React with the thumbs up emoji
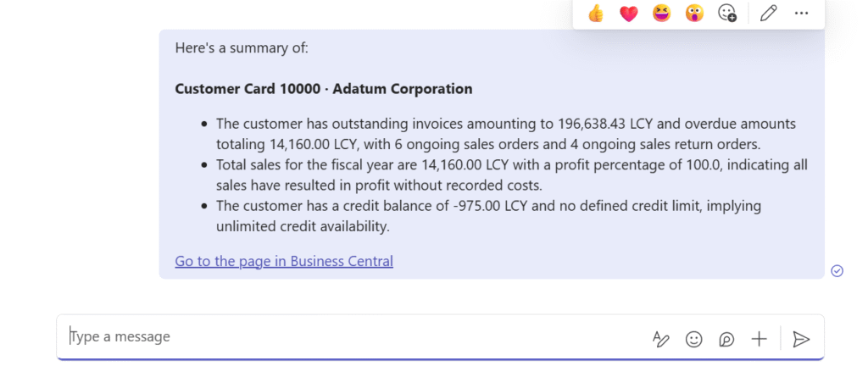The height and width of the screenshot is (366, 868). click(596, 14)
